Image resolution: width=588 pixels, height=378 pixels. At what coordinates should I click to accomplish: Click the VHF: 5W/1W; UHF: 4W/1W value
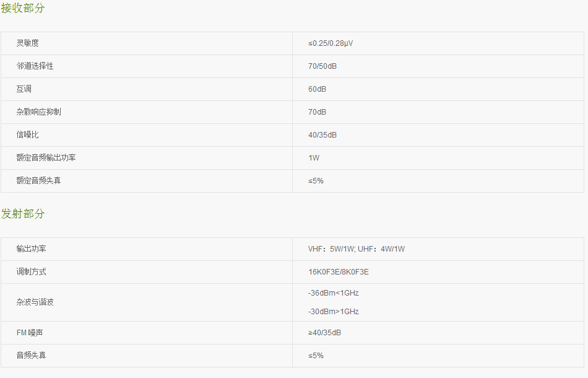click(x=357, y=249)
